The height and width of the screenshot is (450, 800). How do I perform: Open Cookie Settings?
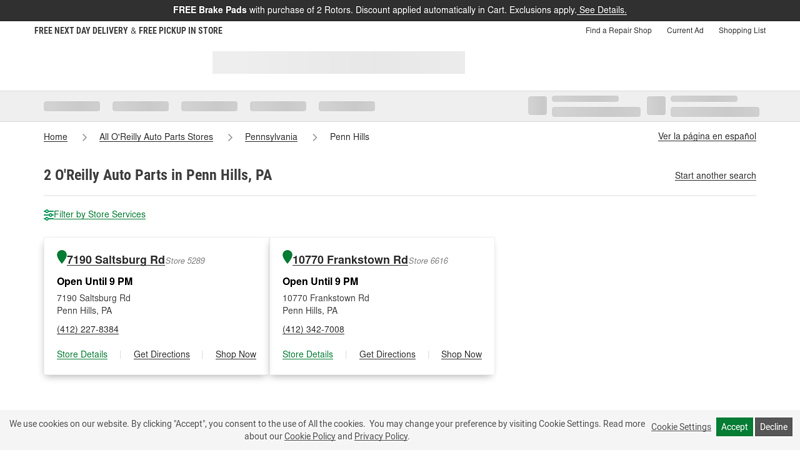[681, 427]
